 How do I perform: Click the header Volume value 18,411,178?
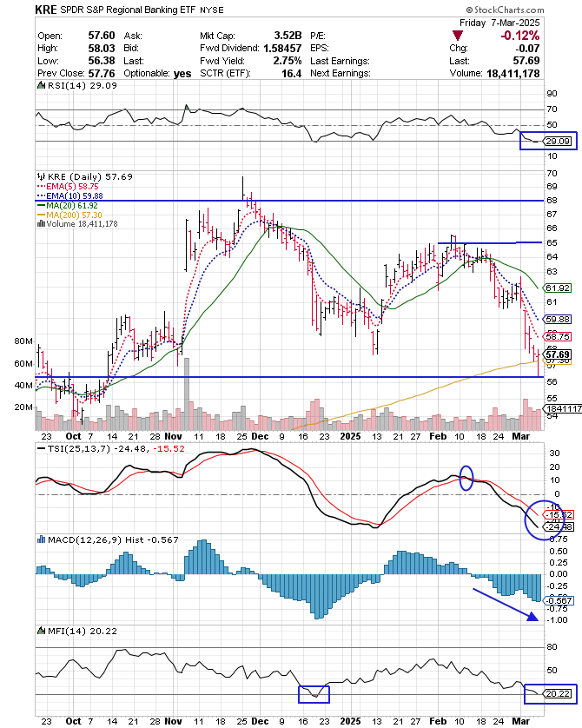pos(513,73)
